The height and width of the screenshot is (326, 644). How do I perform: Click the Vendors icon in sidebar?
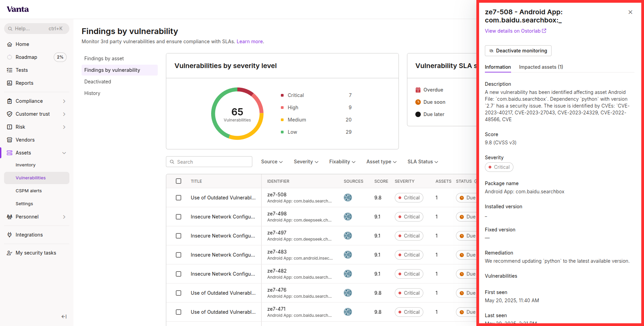tap(10, 140)
